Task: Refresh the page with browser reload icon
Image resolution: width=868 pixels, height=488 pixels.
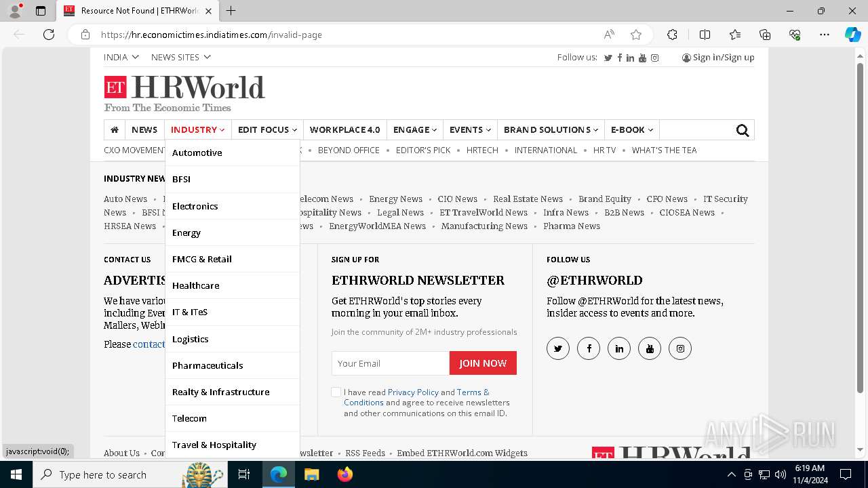Action: [49, 35]
